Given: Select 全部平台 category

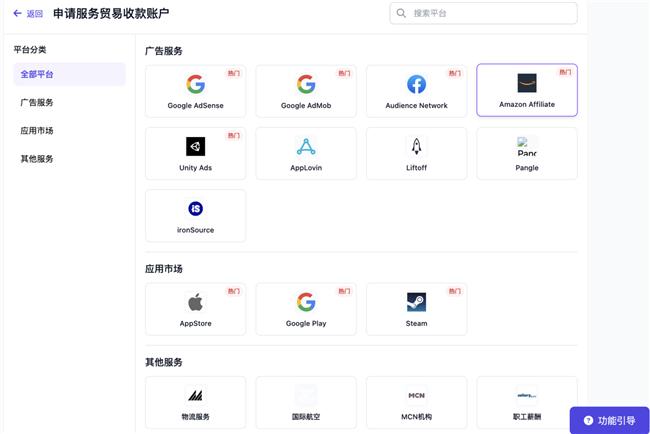Looking at the screenshot, I should [x=69, y=74].
